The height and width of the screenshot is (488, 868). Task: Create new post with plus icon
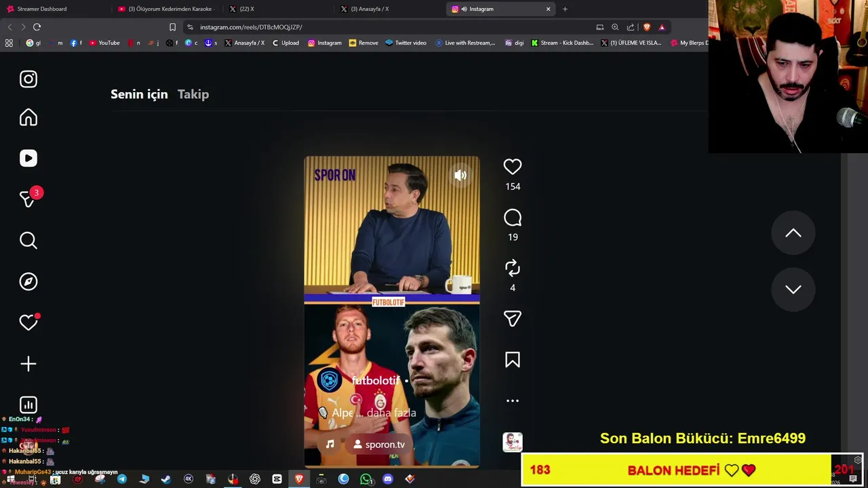28,364
